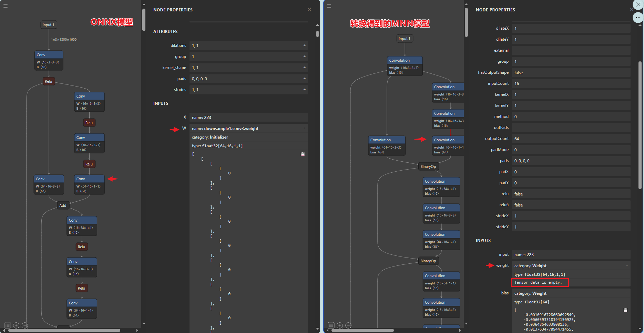Expand the kernel_shape attribute
The image size is (644, 333).
point(304,68)
